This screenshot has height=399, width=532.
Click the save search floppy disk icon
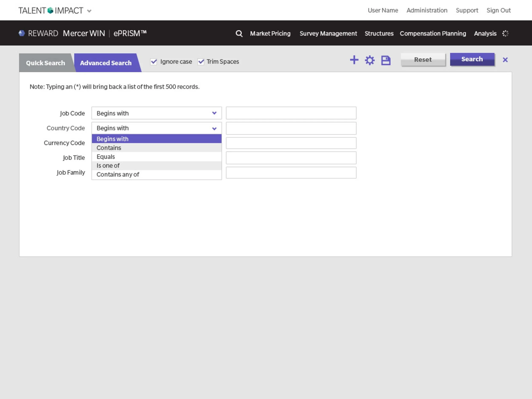click(x=386, y=60)
